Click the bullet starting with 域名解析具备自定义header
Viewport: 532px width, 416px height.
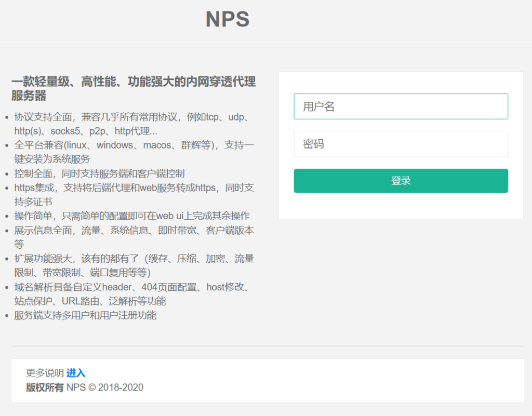[132, 294]
